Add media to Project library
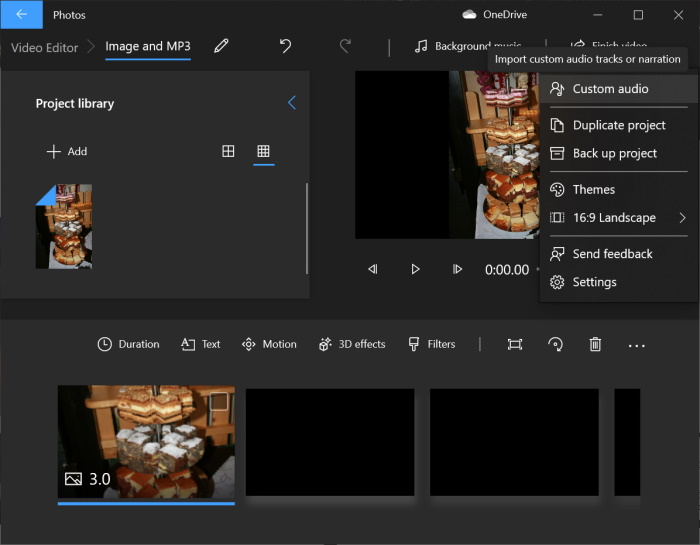Viewport: 700px width, 545px height. tap(67, 151)
